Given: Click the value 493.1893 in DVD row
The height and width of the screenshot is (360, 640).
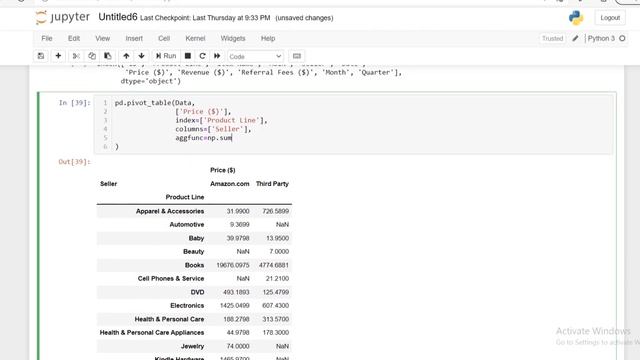Looking at the screenshot, I should point(236,292).
